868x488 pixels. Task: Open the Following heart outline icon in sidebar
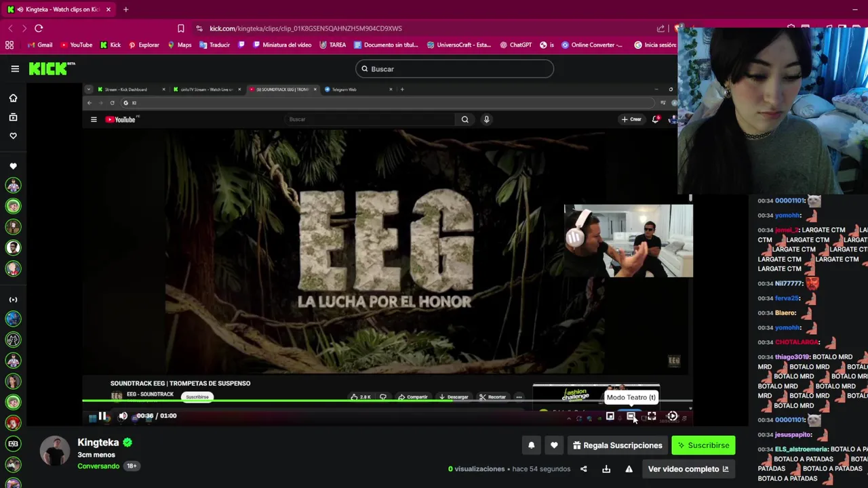(x=13, y=136)
